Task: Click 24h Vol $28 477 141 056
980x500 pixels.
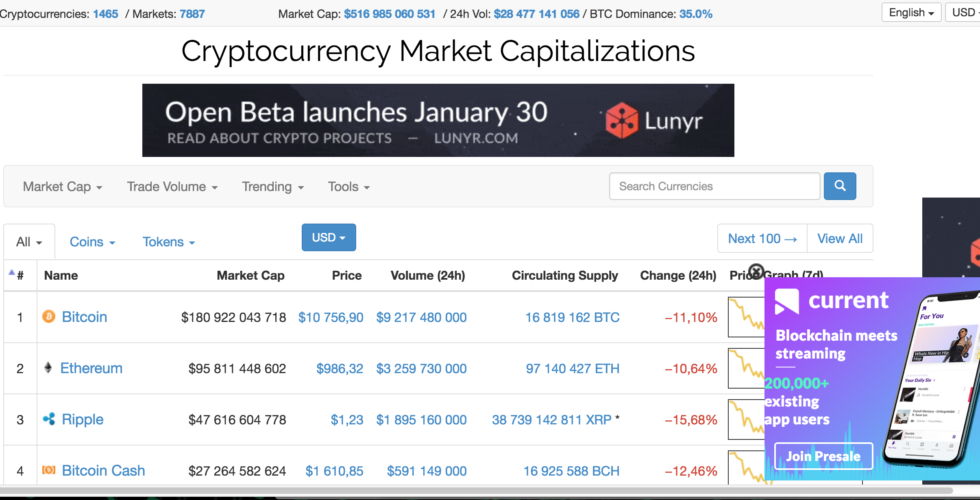Action: pyautogui.click(x=537, y=14)
